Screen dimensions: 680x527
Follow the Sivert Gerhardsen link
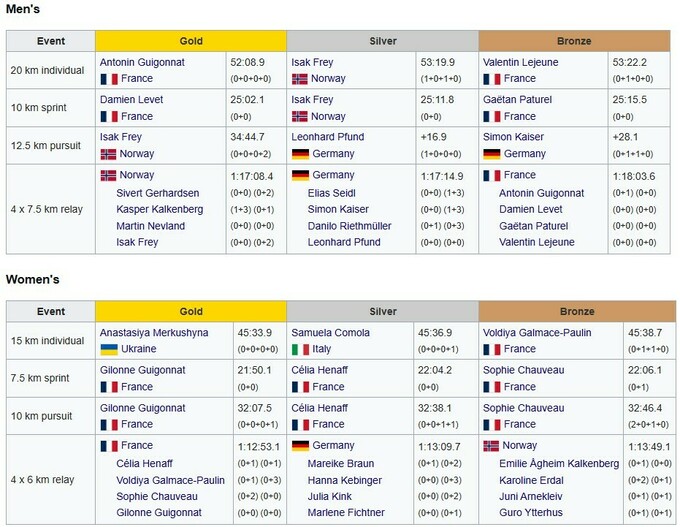coord(158,193)
